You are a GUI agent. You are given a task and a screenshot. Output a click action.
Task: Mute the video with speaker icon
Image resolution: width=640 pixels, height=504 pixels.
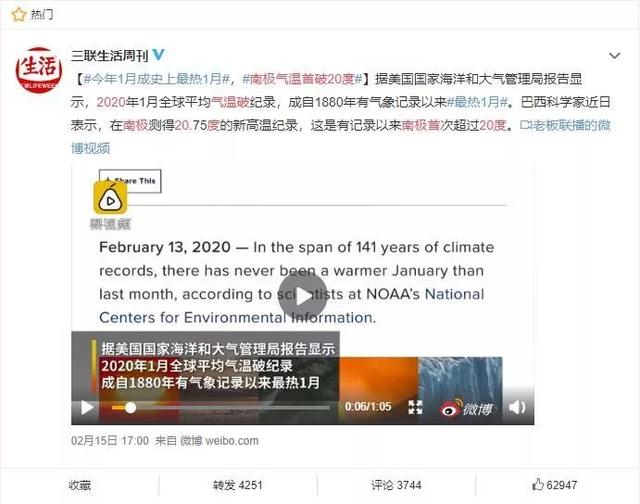tap(517, 407)
